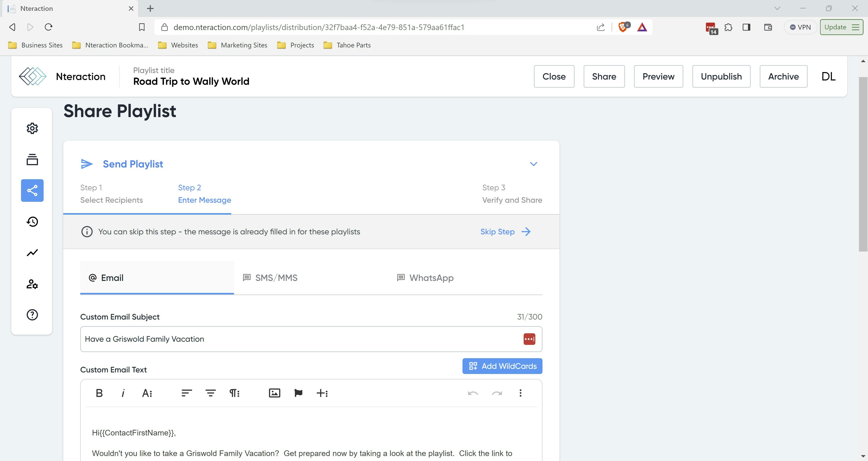Click the paper plane Send Playlist icon
Image resolution: width=868 pixels, height=461 pixels.
87,164
